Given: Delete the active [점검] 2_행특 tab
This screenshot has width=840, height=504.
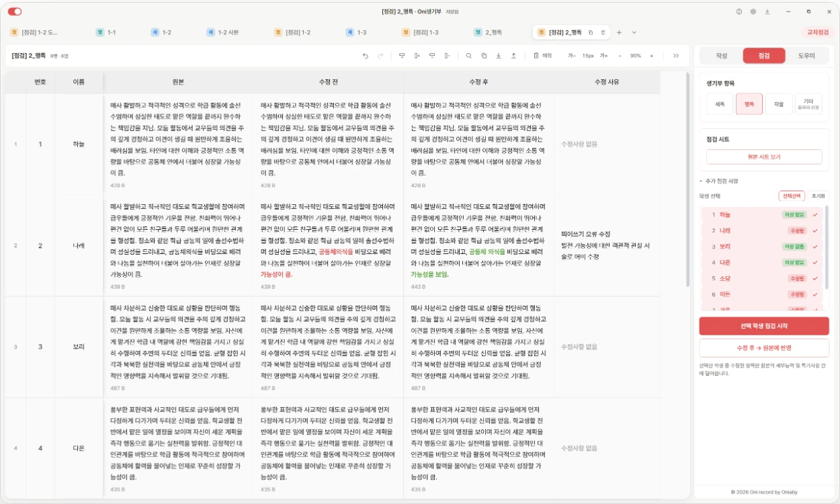Looking at the screenshot, I should (603, 32).
